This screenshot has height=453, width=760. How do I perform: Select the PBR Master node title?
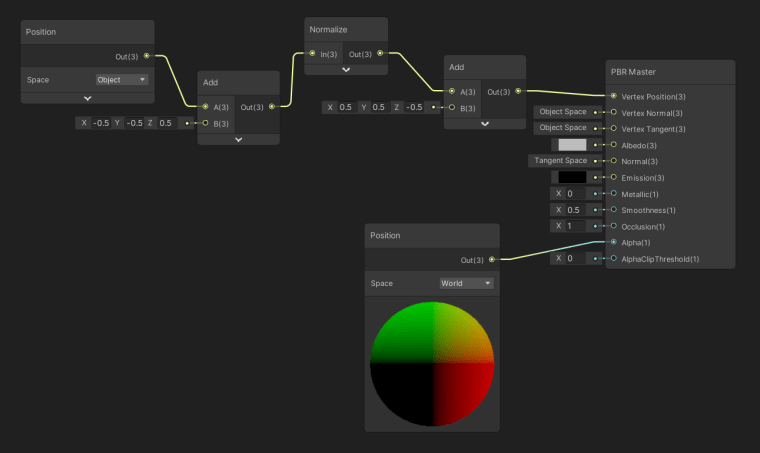633,72
